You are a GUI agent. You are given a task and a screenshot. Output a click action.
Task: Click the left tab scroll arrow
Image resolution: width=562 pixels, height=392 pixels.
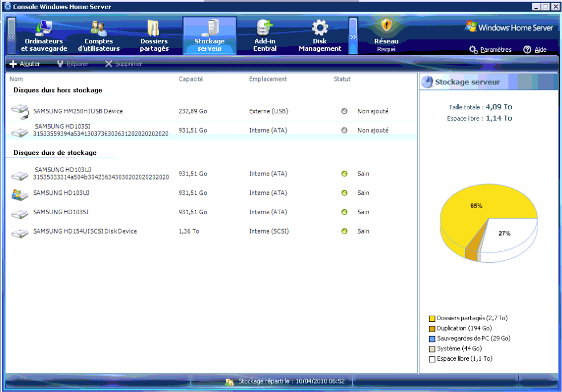pyautogui.click(x=11, y=36)
